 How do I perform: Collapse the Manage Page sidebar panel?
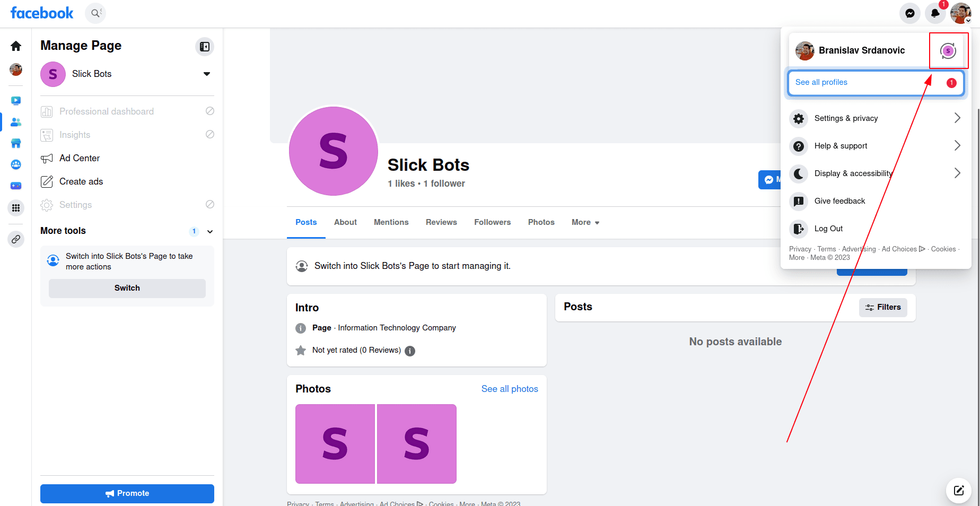click(204, 47)
